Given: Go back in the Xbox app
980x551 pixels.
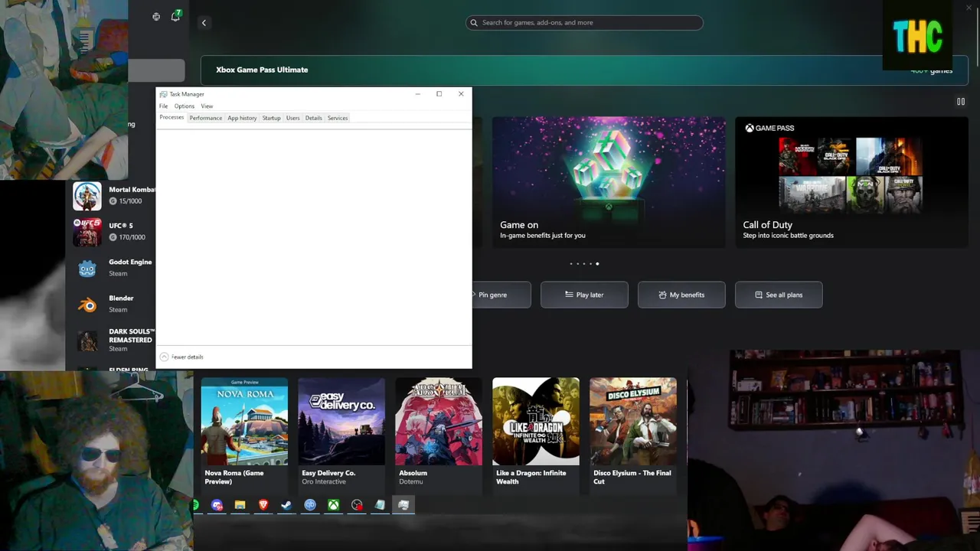Looking at the screenshot, I should click(204, 23).
